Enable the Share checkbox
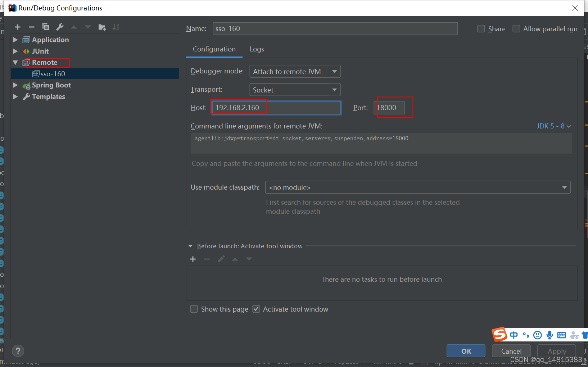588x367 pixels. point(481,29)
